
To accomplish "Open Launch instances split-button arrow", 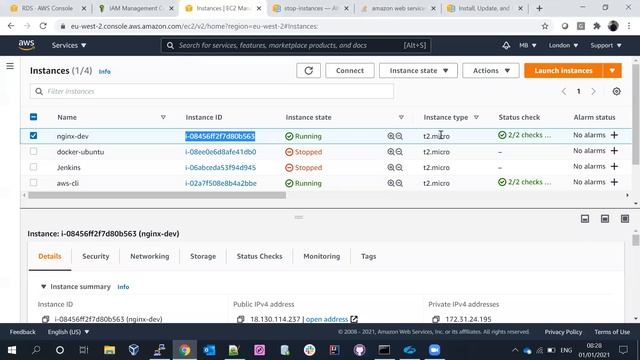I will pyautogui.click(x=612, y=71).
